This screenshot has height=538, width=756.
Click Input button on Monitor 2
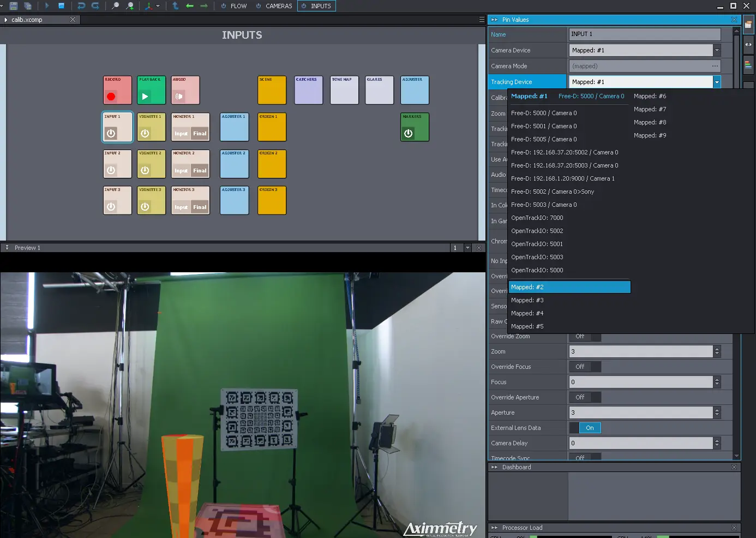(181, 171)
